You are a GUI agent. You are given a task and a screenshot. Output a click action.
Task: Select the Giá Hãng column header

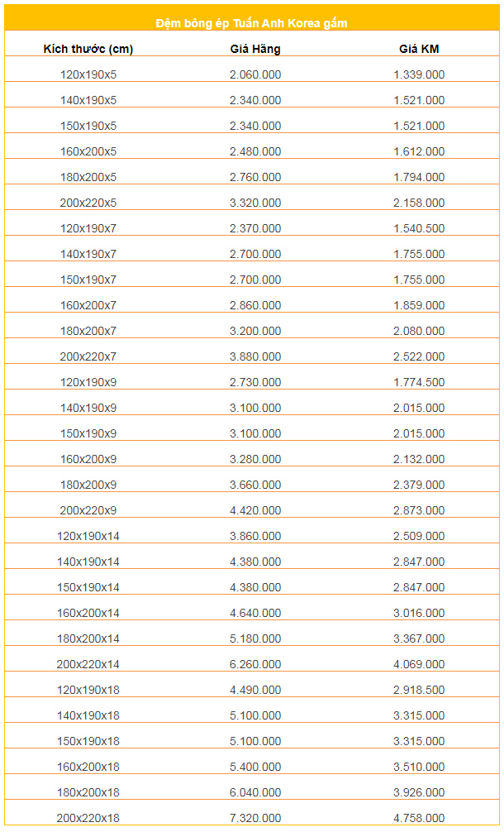[x=255, y=50]
